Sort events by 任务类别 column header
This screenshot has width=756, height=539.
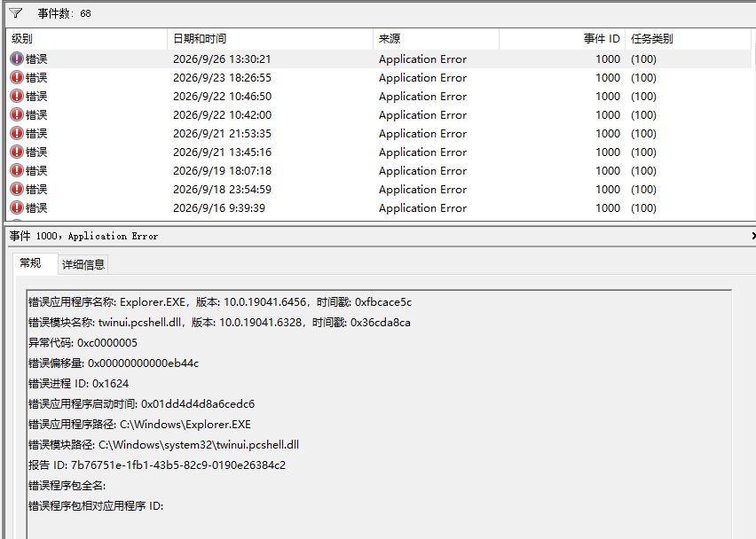(x=688, y=38)
